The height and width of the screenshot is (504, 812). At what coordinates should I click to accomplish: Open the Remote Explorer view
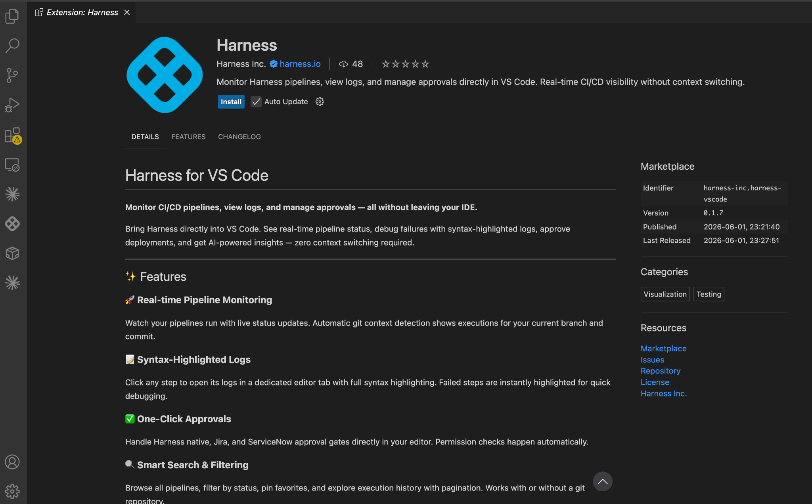coord(12,165)
